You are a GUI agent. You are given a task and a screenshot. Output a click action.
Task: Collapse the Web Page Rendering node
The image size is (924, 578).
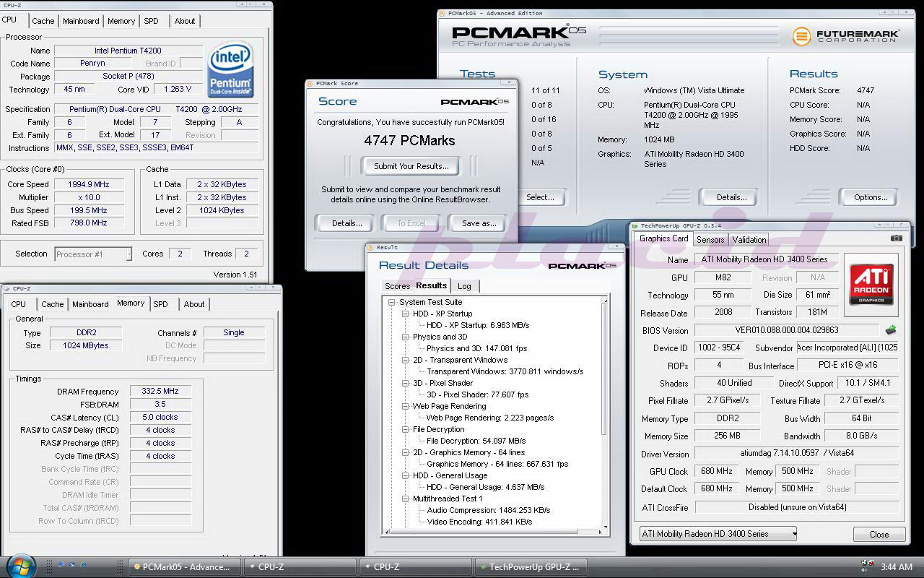click(x=406, y=406)
